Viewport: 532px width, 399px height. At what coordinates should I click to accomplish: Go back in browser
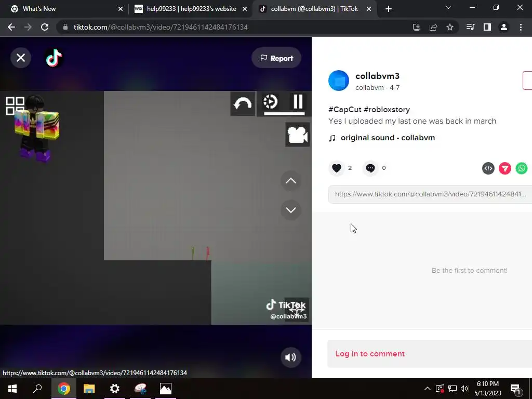[11, 27]
